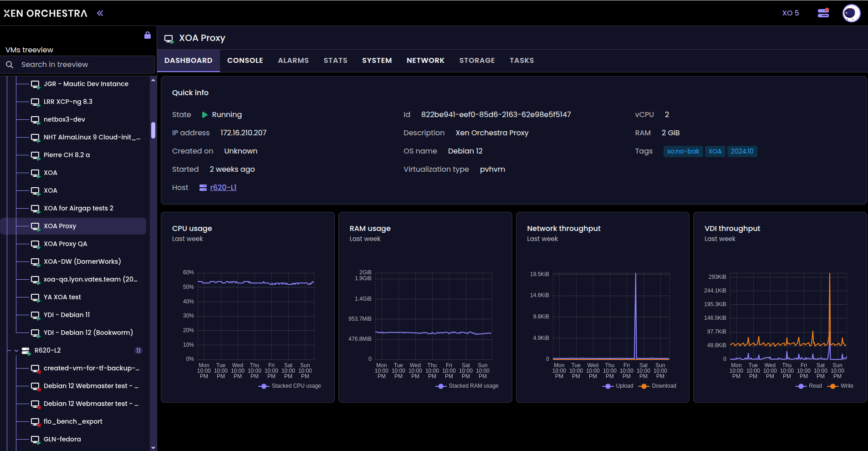
Task: Click the halted VM icon for flo_bench_export
Action: [x=36, y=422]
